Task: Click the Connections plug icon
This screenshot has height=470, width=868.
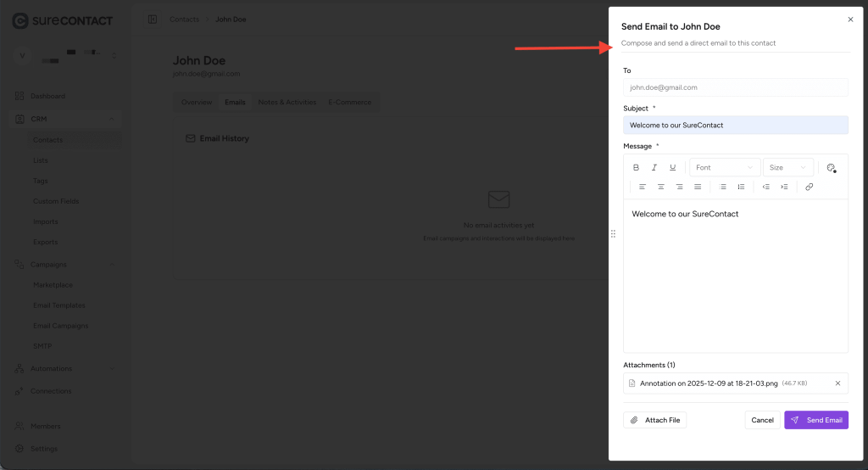Action: 19,391
